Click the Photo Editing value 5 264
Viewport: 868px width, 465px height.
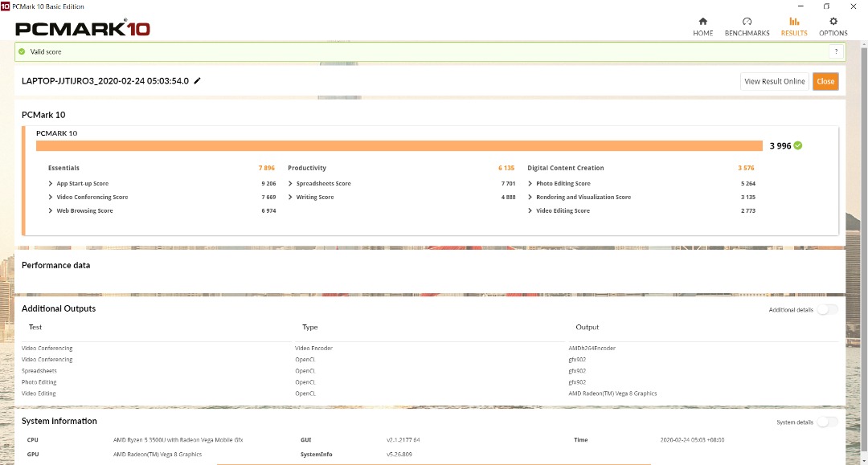[x=748, y=184]
